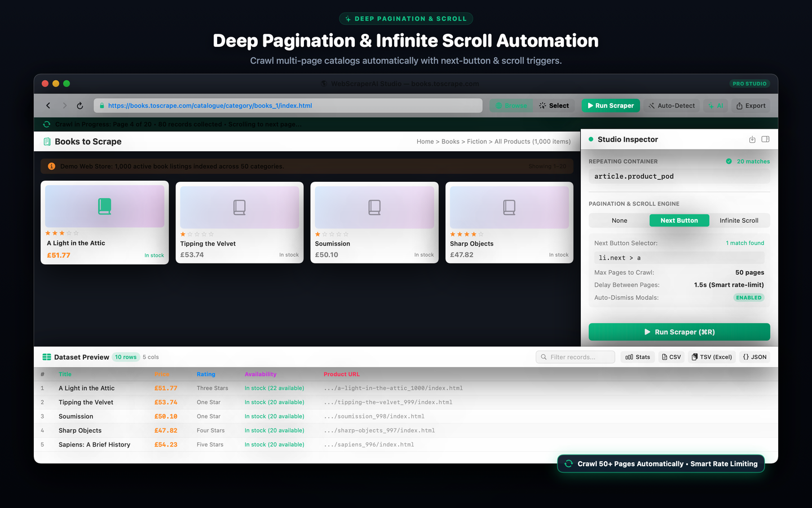Open the AI assistant button

pos(716,106)
